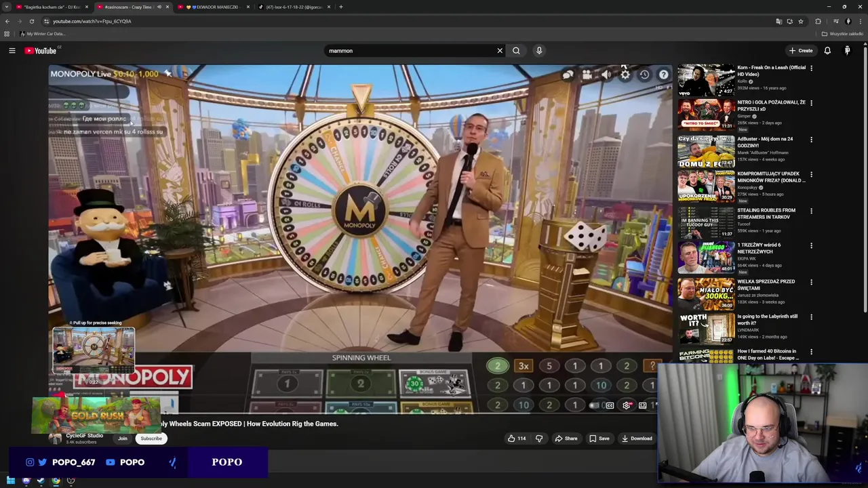Switch to theater mode in the player

pyautogui.click(x=643, y=405)
